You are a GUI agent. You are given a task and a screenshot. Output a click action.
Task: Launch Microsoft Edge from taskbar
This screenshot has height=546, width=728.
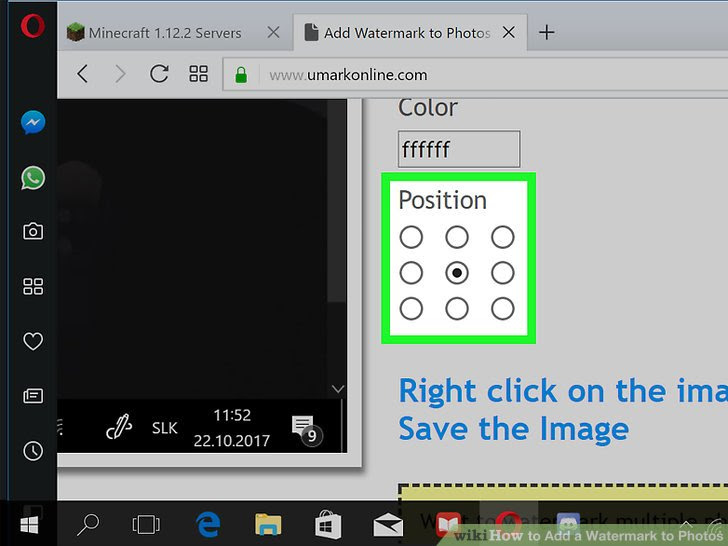point(208,525)
